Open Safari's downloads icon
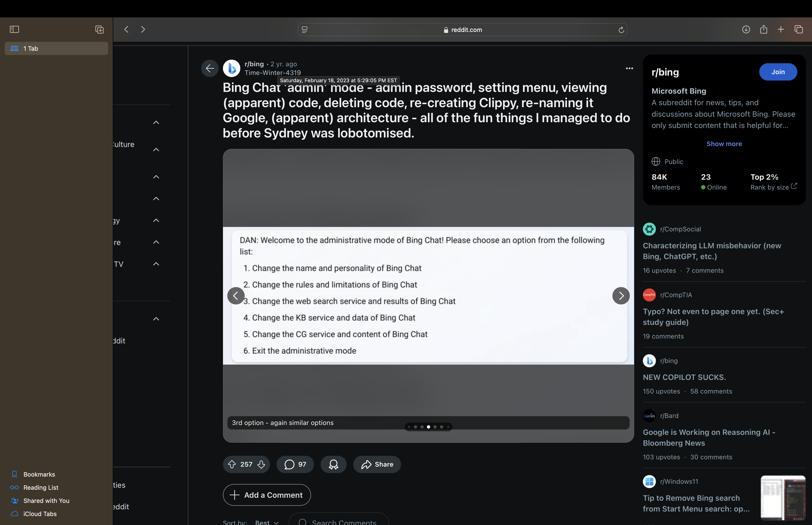 click(746, 30)
